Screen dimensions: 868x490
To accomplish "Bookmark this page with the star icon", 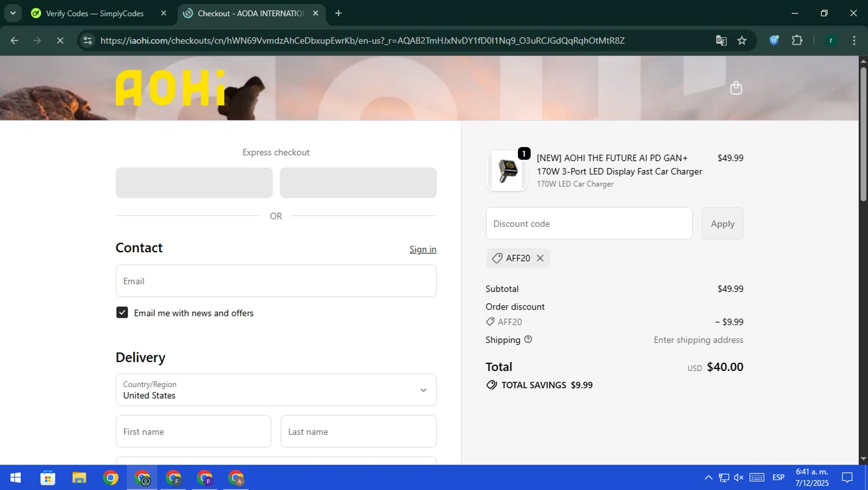I will coord(742,40).
